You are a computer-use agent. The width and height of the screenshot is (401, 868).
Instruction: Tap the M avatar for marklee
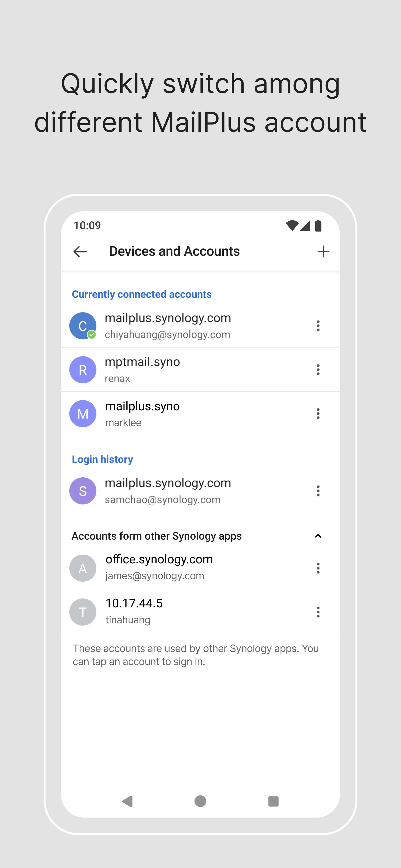[x=83, y=413]
